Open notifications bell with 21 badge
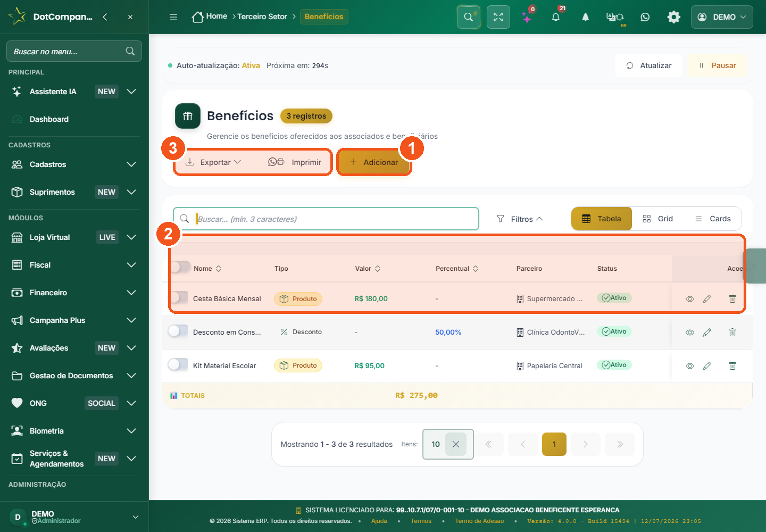This screenshot has height=532, width=766. pyautogui.click(x=556, y=17)
